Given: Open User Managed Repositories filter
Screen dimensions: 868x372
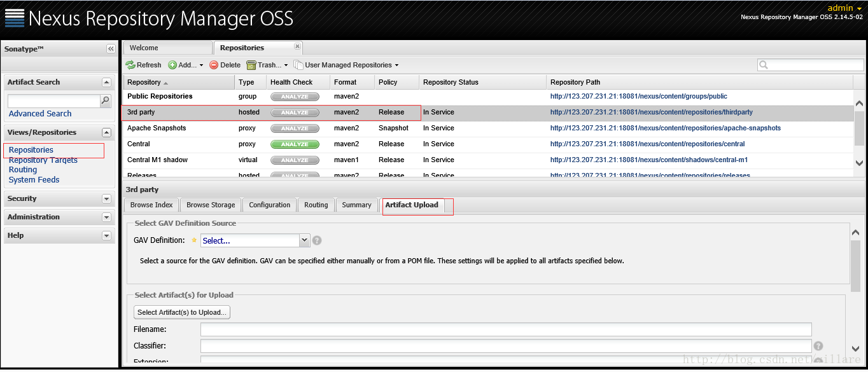Looking at the screenshot, I should 346,65.
